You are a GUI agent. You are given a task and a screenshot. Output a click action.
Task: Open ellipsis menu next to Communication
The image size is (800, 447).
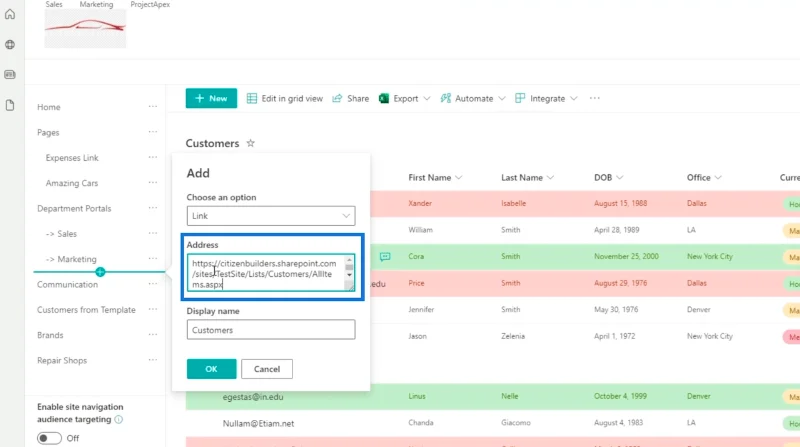point(153,284)
